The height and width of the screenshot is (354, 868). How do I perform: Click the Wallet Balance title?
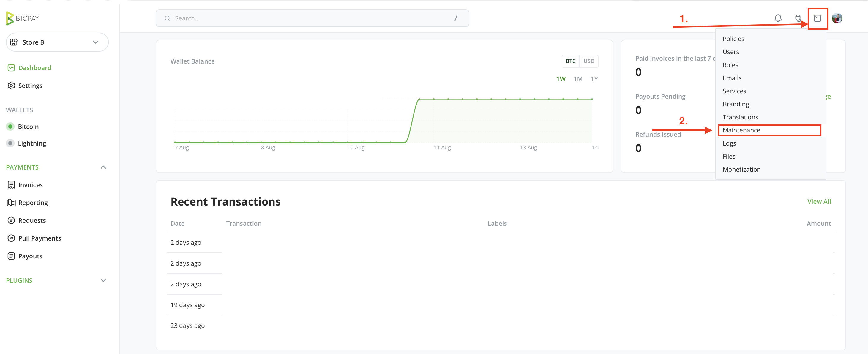tap(192, 61)
